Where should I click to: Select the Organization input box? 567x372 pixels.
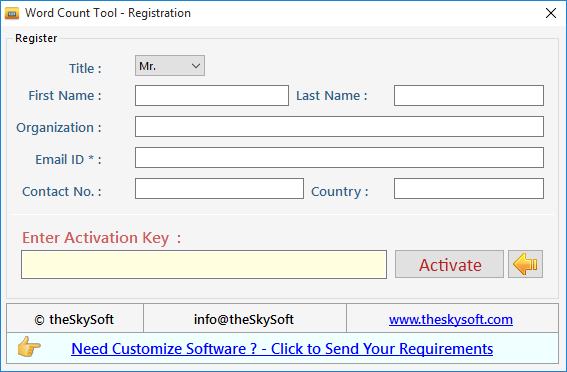pyautogui.click(x=339, y=127)
